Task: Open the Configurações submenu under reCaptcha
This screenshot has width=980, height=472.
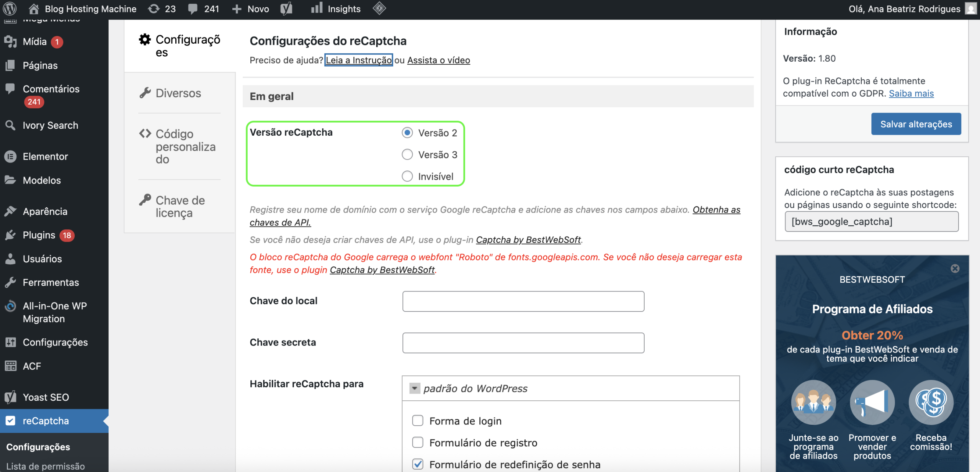Action: click(38, 447)
